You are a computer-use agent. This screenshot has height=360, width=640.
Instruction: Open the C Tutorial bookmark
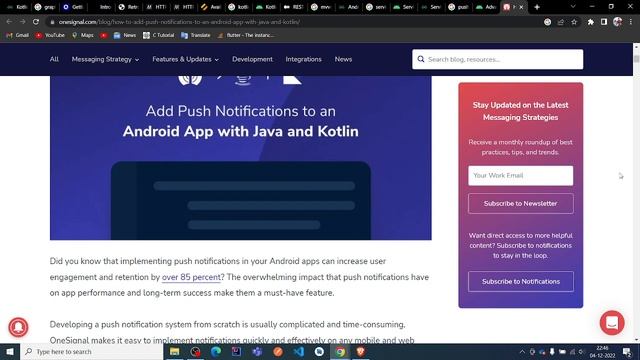[x=158, y=35]
